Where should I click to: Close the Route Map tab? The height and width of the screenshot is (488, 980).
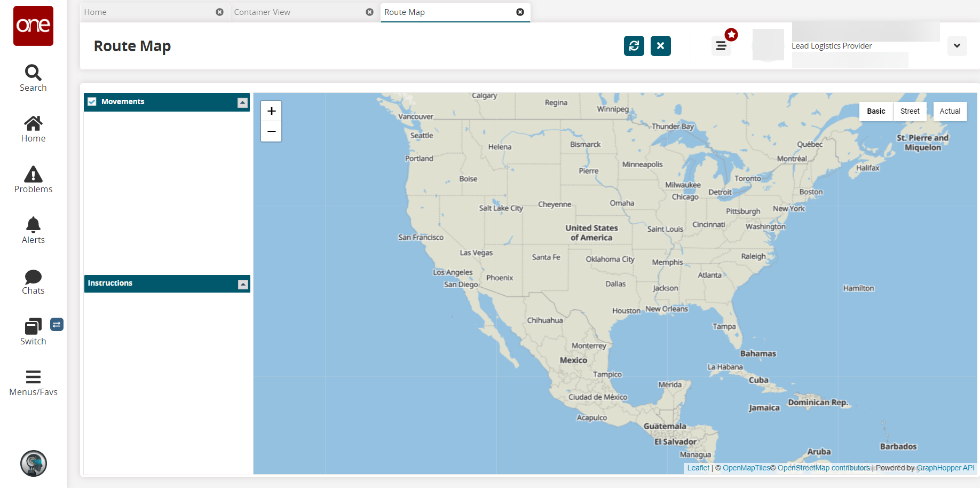click(520, 12)
